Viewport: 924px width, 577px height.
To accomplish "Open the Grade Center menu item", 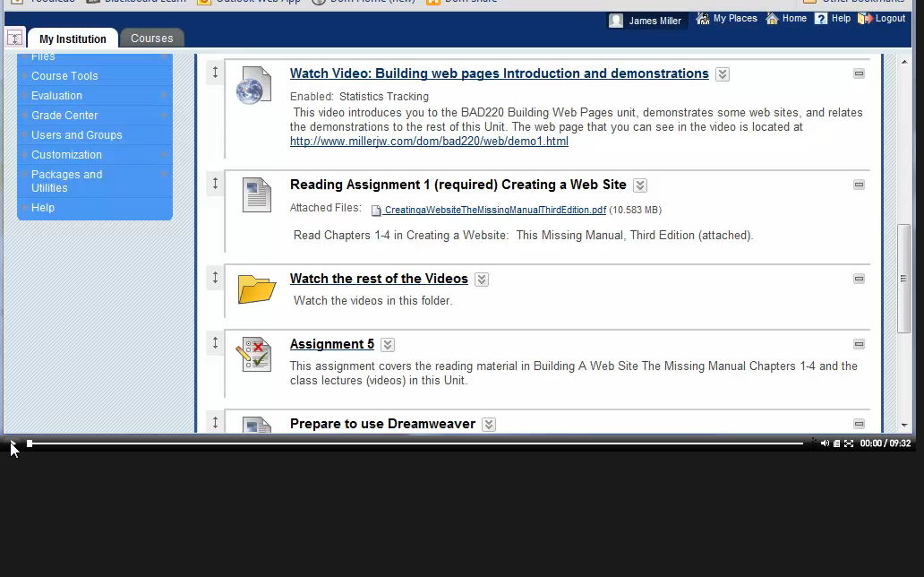I will click(x=64, y=116).
